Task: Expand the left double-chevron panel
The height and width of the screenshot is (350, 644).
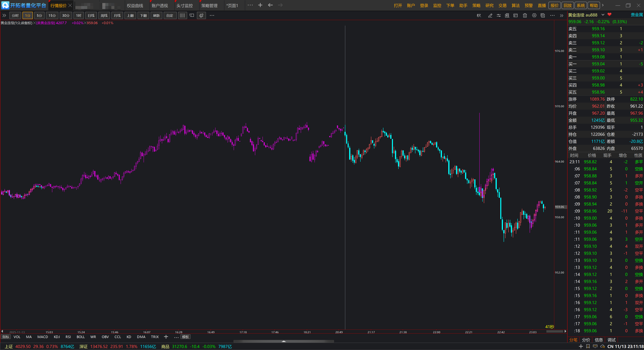Action: point(4,15)
